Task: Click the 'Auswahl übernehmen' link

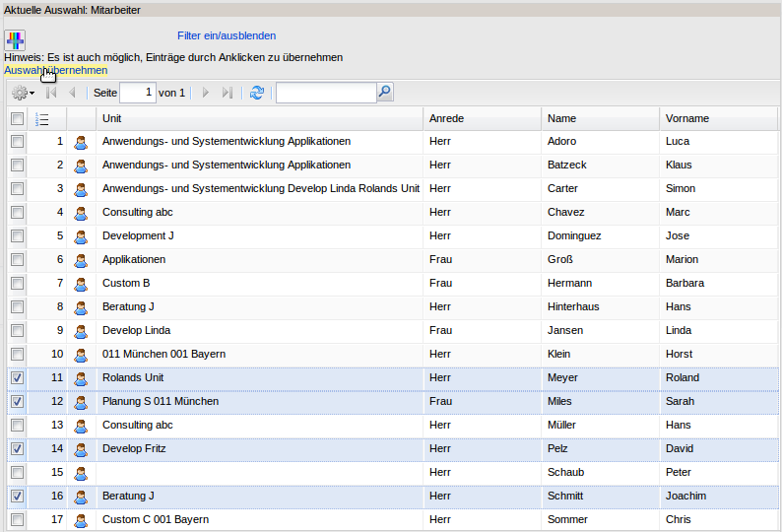Action: pos(56,71)
